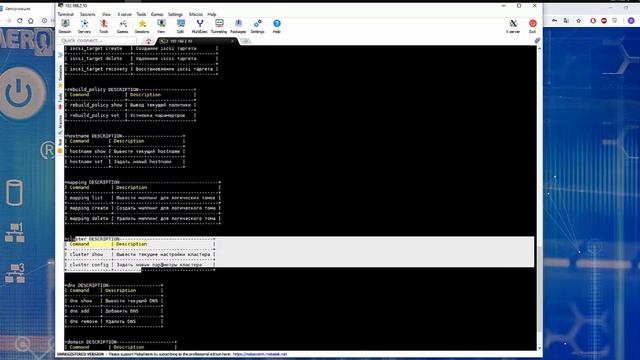Click the browser bookmark star icon

tap(578, 20)
